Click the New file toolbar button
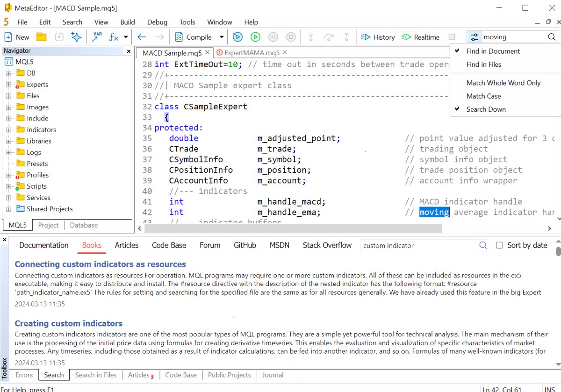 click(x=16, y=37)
